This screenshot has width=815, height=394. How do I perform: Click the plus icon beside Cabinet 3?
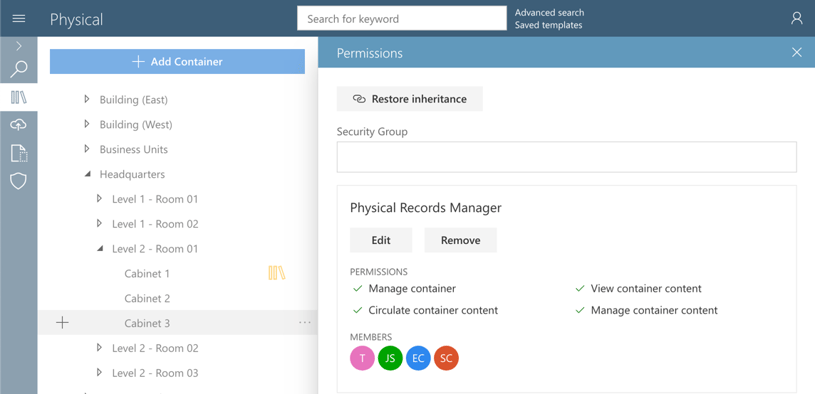(62, 323)
